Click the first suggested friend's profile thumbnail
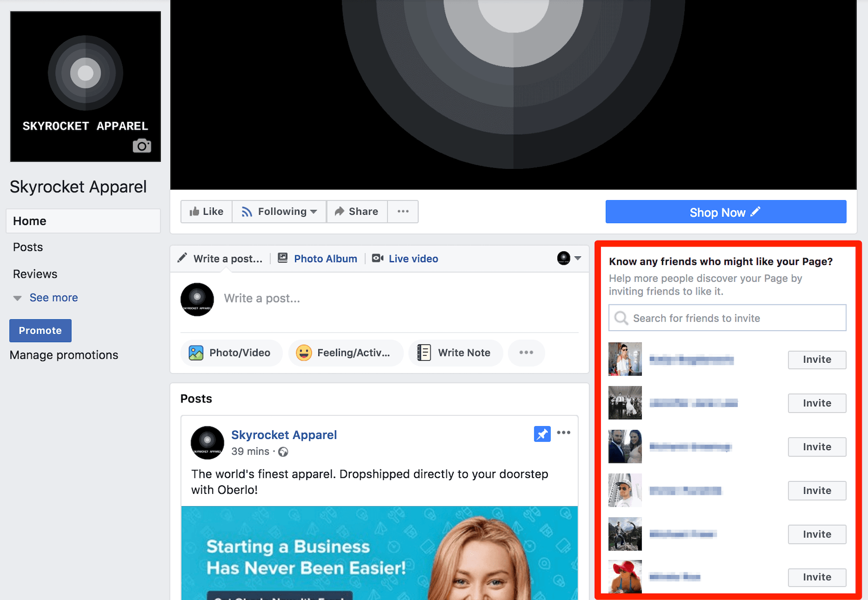Screen dimensions: 868x600 tap(624, 359)
